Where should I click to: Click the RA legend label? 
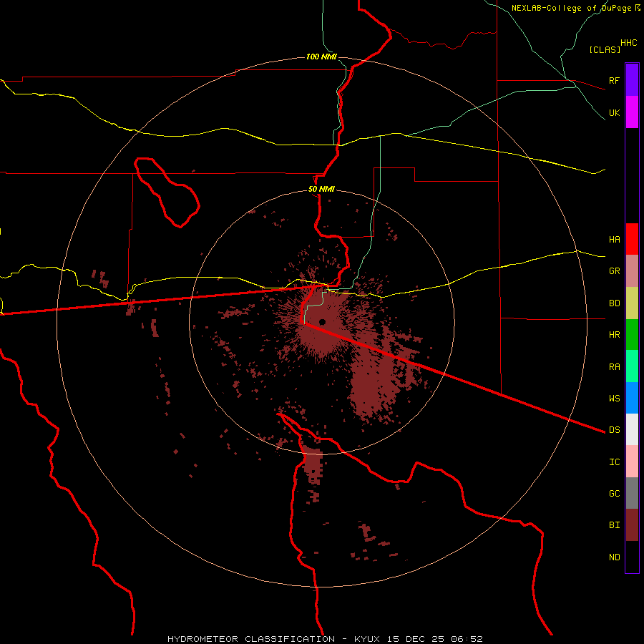(614, 367)
